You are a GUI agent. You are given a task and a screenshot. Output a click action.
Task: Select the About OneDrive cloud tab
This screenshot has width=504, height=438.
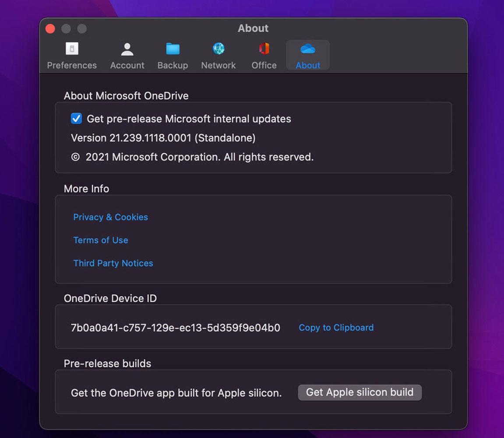pos(308,56)
